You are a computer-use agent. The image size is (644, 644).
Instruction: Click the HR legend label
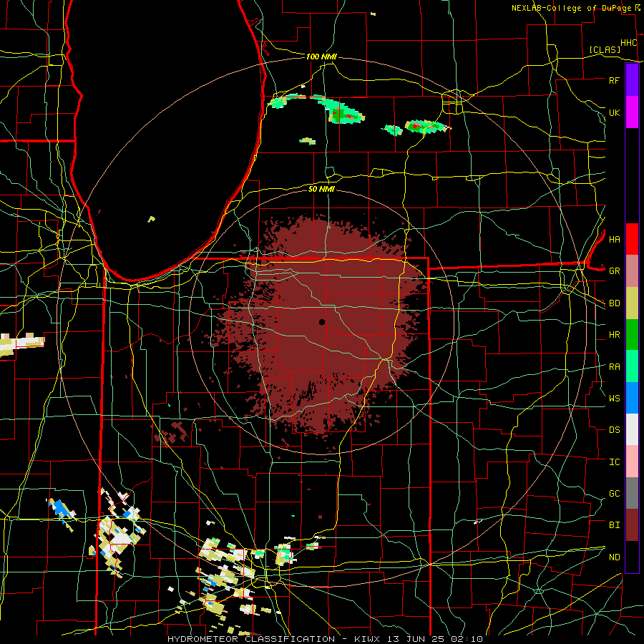point(614,335)
